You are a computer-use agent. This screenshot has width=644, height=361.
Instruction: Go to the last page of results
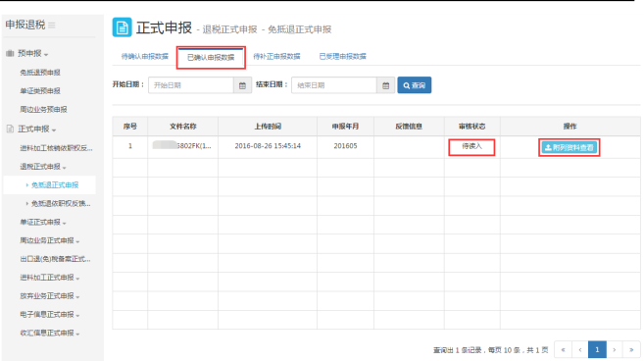coord(631,349)
